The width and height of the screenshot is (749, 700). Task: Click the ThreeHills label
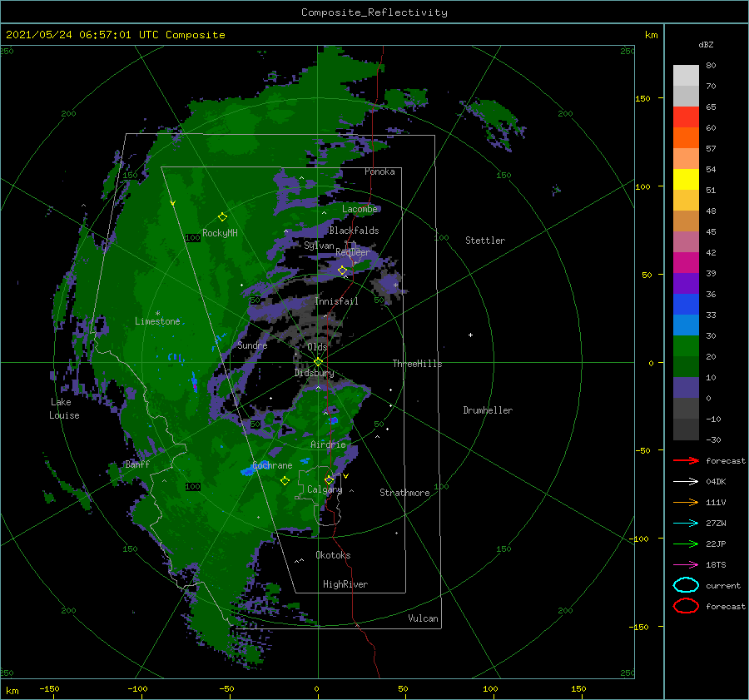[417, 364]
